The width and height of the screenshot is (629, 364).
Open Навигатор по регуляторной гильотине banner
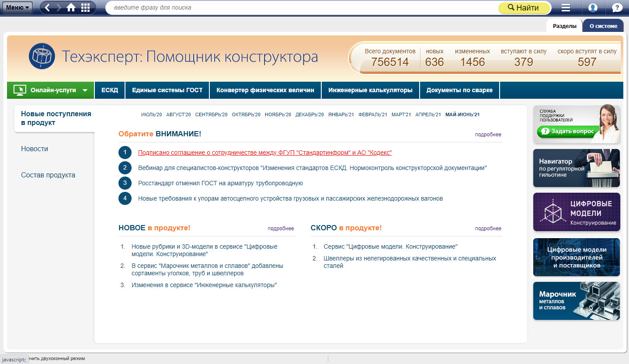577,168
